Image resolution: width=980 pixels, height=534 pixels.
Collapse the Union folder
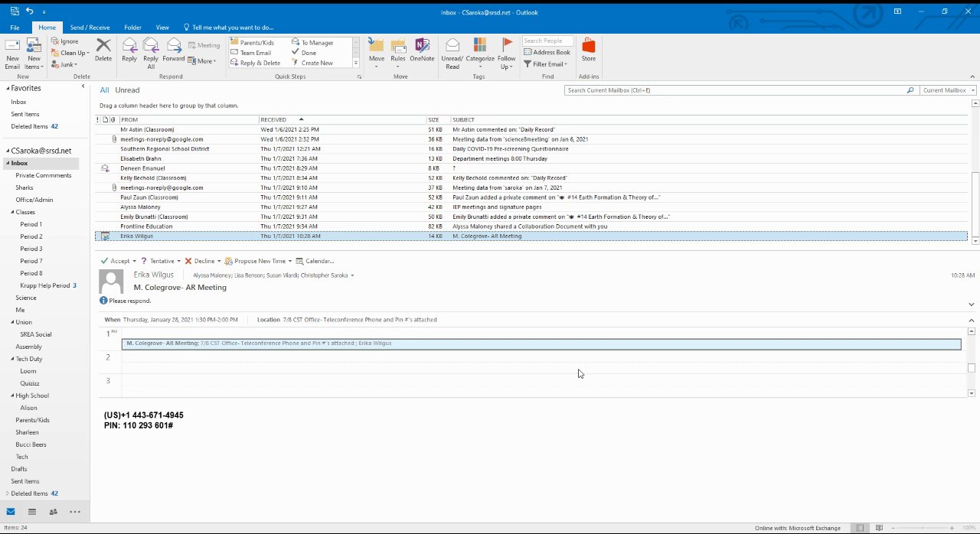13,322
